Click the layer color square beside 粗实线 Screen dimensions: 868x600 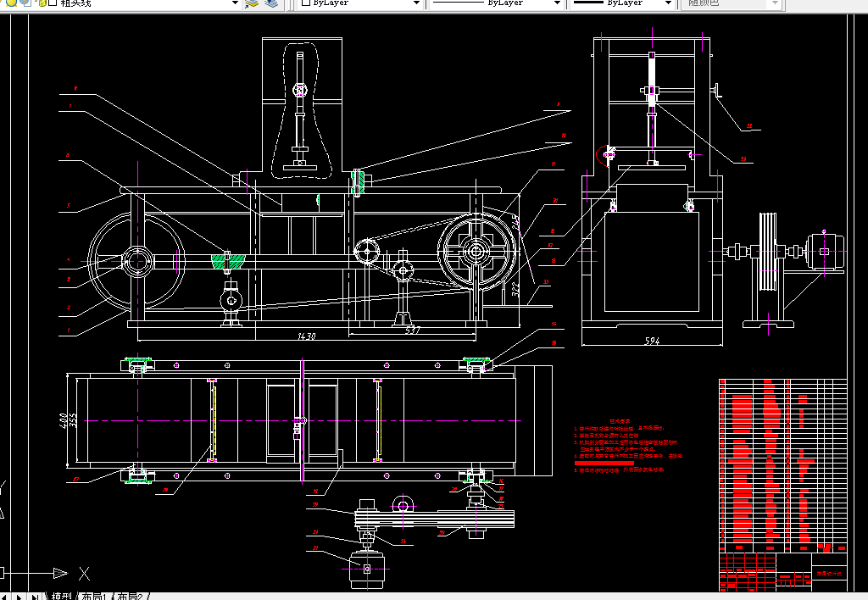(53, 3)
